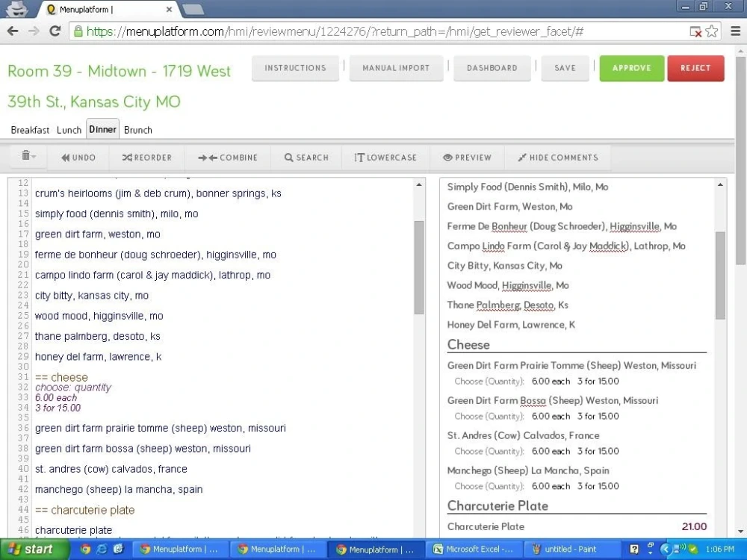Click the editor pane scrollbar thumb
This screenshot has width=747, height=560.
(x=419, y=267)
